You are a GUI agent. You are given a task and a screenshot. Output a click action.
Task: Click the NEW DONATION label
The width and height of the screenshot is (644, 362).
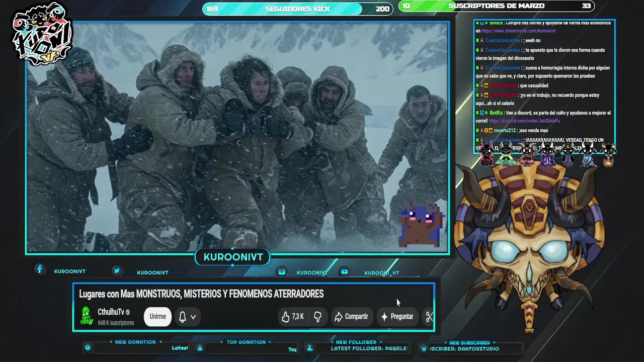coord(135,342)
